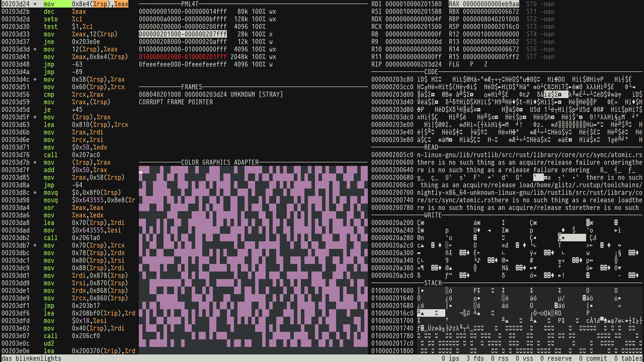Click the das blinkenlights status bar label
This screenshot has height=362, width=644.
click(31, 358)
